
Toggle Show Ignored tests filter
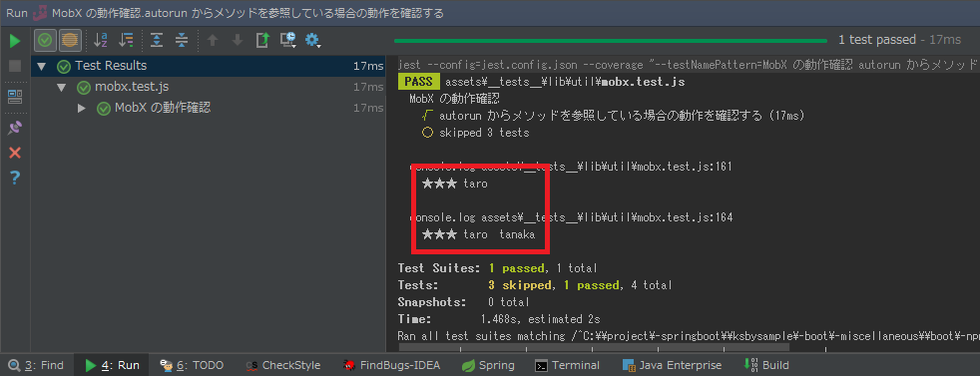[70, 41]
